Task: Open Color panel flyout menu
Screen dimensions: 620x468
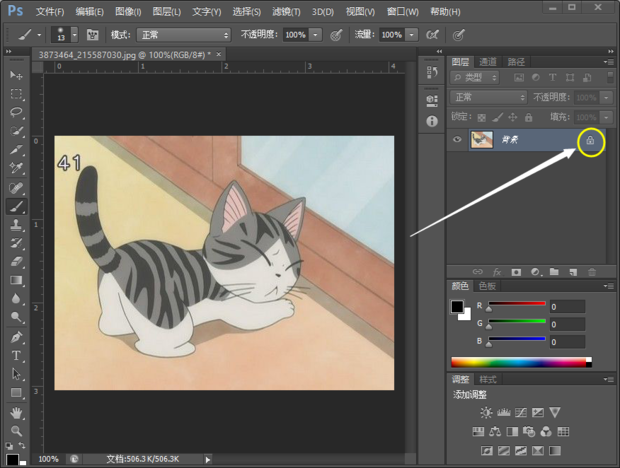Action: point(609,286)
